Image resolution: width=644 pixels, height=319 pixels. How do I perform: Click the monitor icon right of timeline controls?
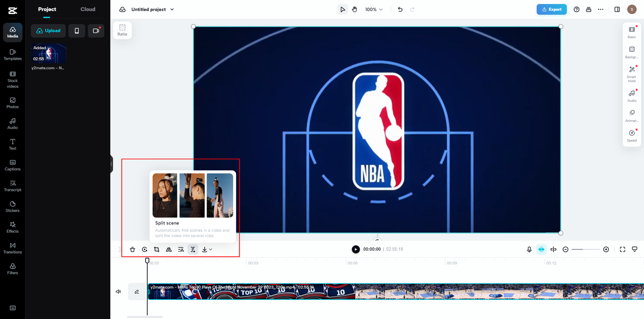[634, 249]
